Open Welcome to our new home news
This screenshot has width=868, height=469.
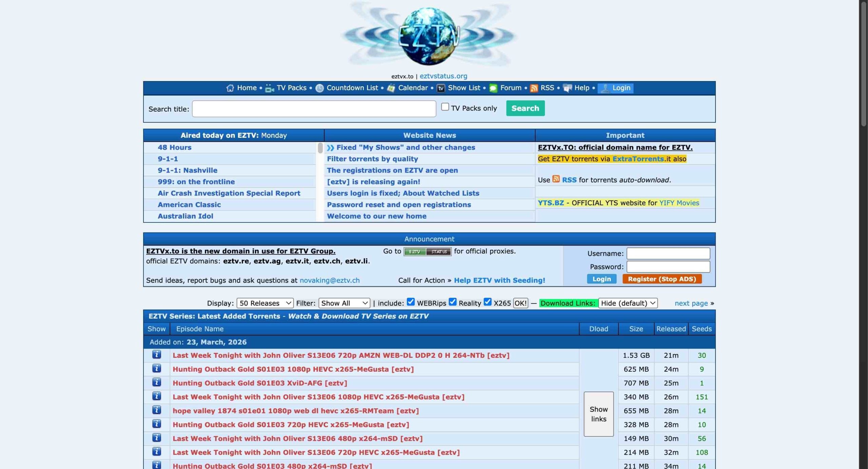(376, 216)
